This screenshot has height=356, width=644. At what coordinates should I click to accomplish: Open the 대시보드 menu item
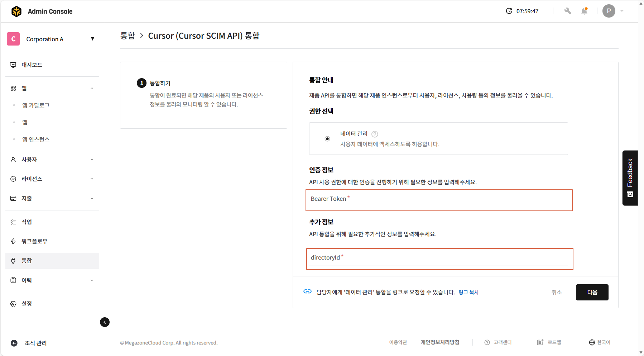(32, 65)
